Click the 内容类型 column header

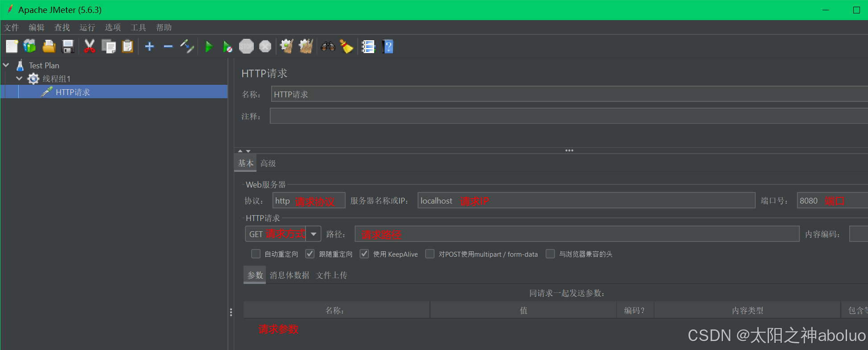click(x=748, y=310)
